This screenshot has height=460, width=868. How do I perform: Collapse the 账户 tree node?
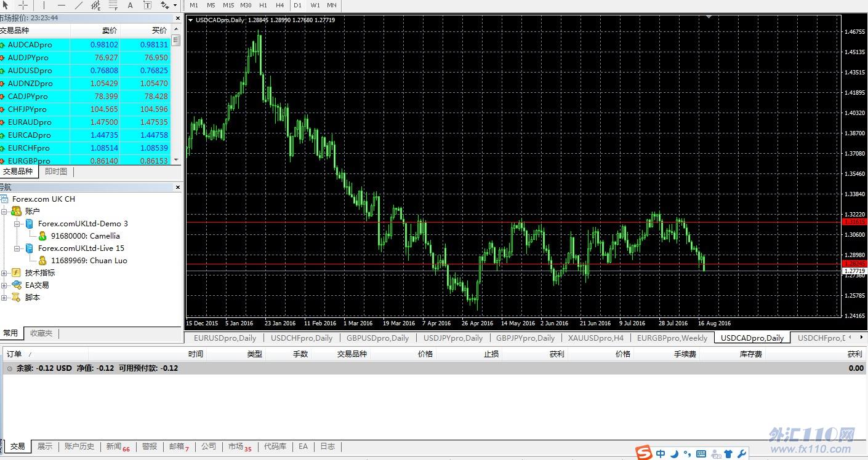pos(4,211)
